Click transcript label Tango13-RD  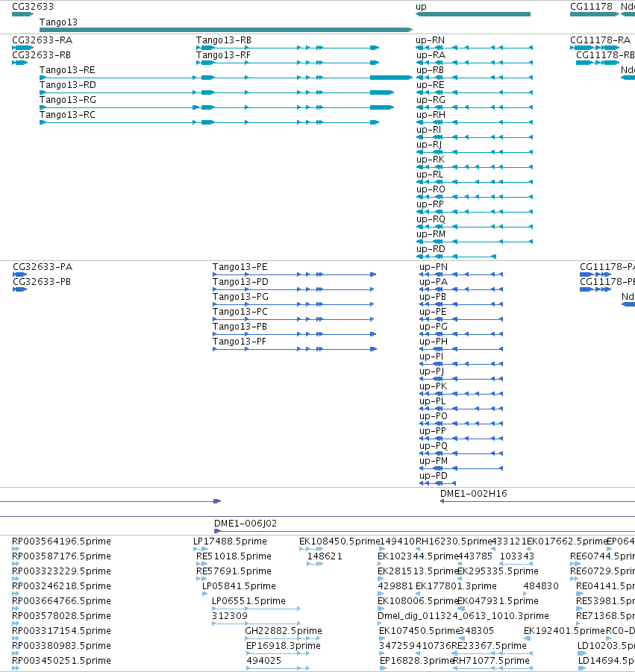(x=68, y=85)
